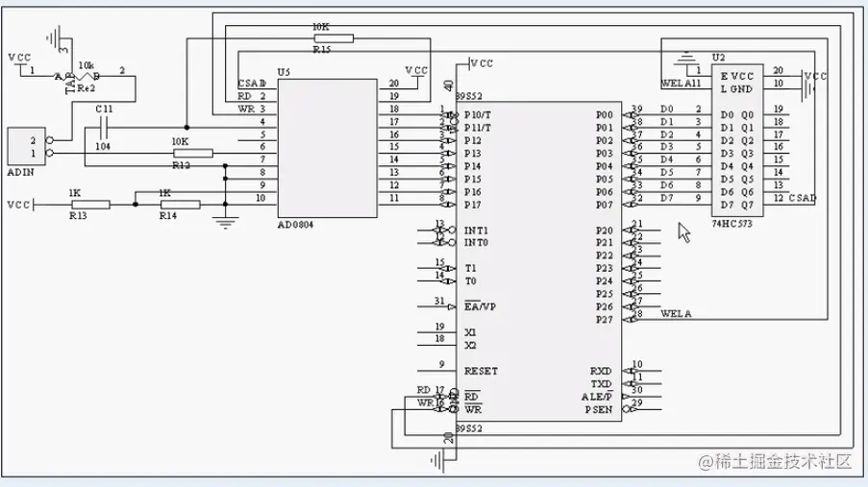Select the ADIN connector block
Image resolution: width=868 pixels, height=487 pixels.
27,146
